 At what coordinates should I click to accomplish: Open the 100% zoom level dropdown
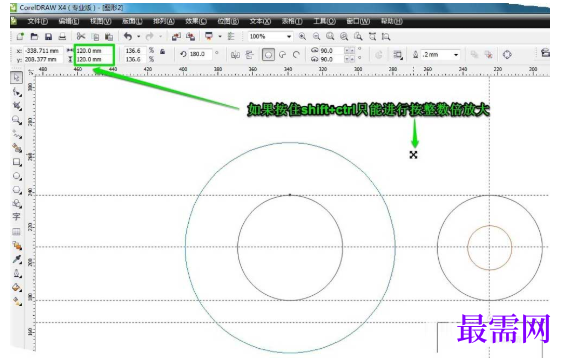289,37
